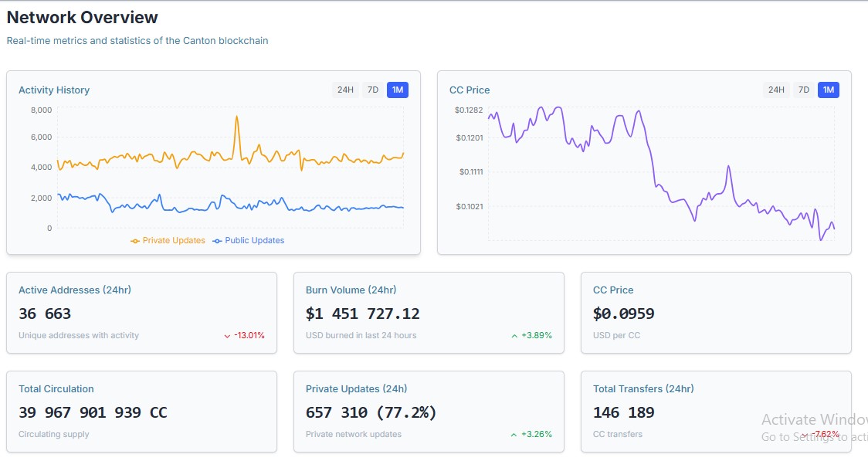Click the 8,000 axis label
This screenshot has width=868, height=461.
point(42,110)
